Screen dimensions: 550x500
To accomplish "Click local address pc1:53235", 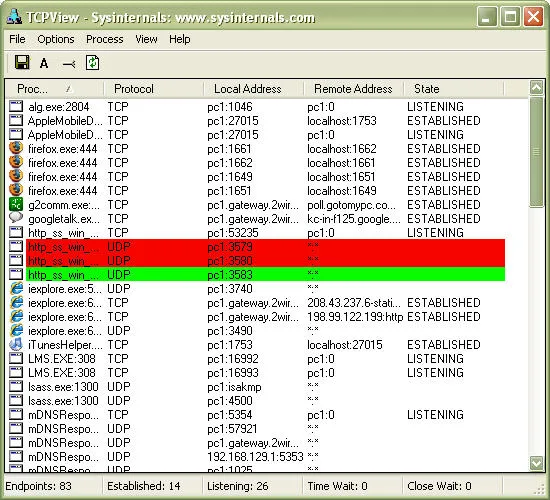I will pos(233,233).
